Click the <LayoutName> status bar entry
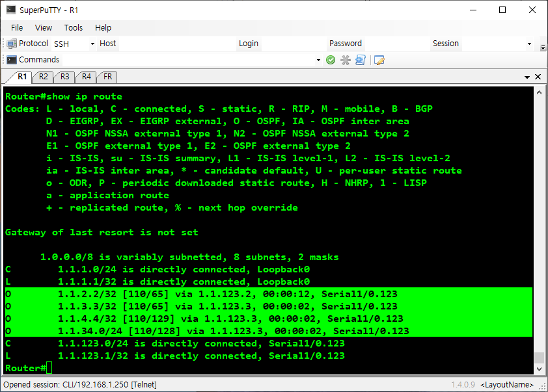Screen dimensions: 548x392 [x=507, y=385]
